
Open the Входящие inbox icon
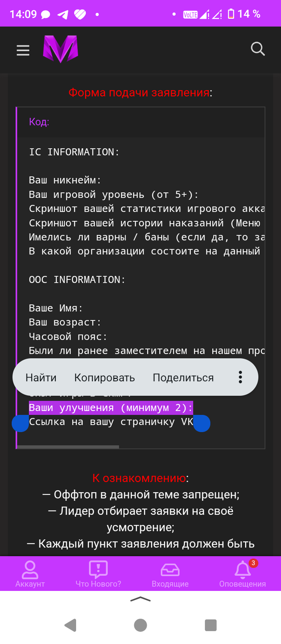click(x=170, y=574)
